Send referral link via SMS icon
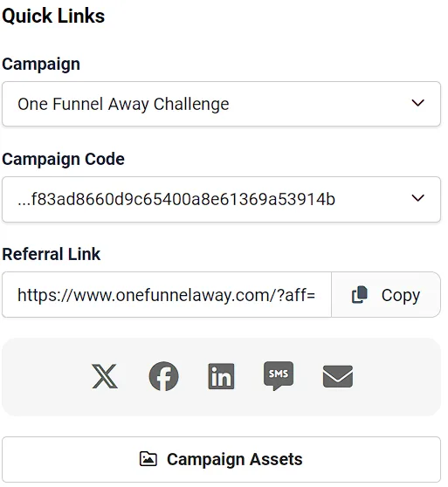 click(x=279, y=376)
